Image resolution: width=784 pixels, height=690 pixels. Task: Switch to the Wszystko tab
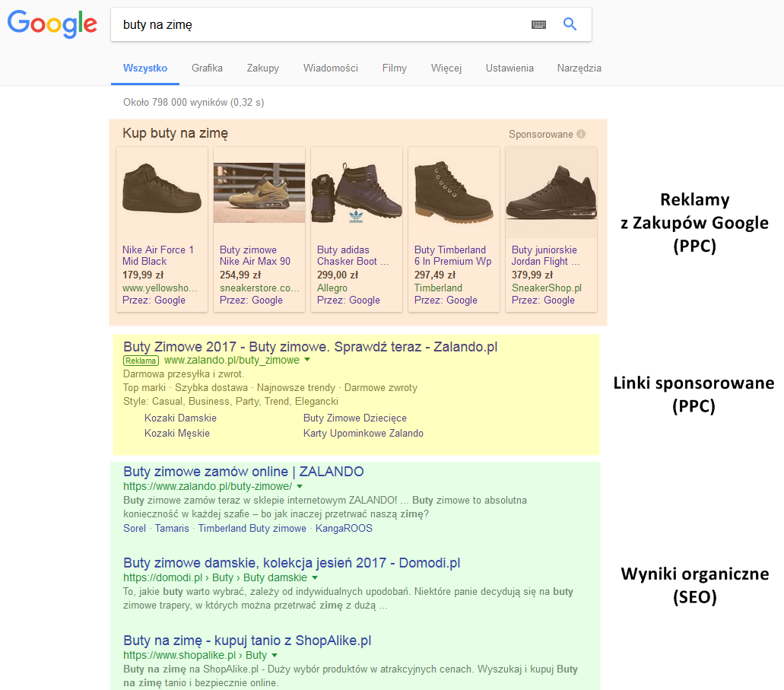click(x=145, y=68)
